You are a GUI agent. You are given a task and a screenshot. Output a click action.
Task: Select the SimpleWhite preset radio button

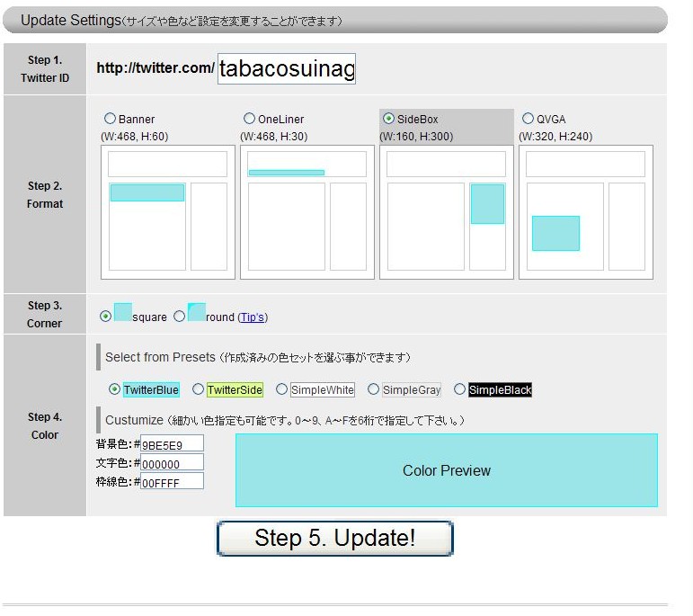[281, 389]
